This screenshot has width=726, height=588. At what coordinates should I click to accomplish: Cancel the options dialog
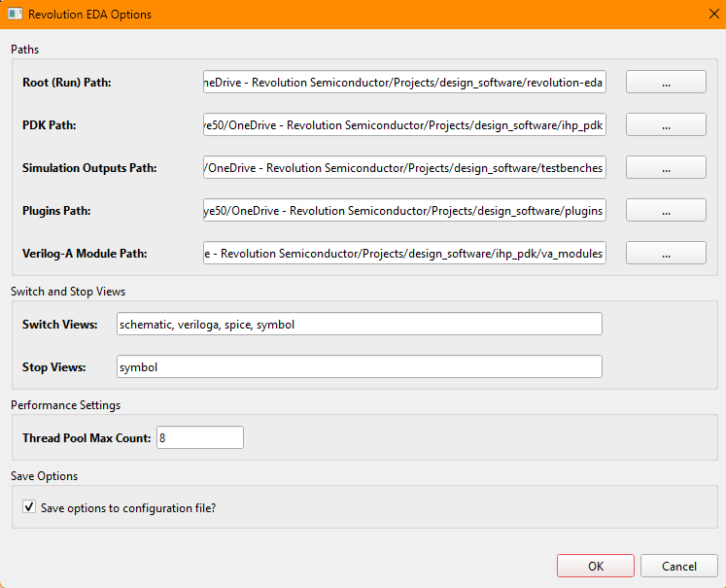tap(678, 566)
